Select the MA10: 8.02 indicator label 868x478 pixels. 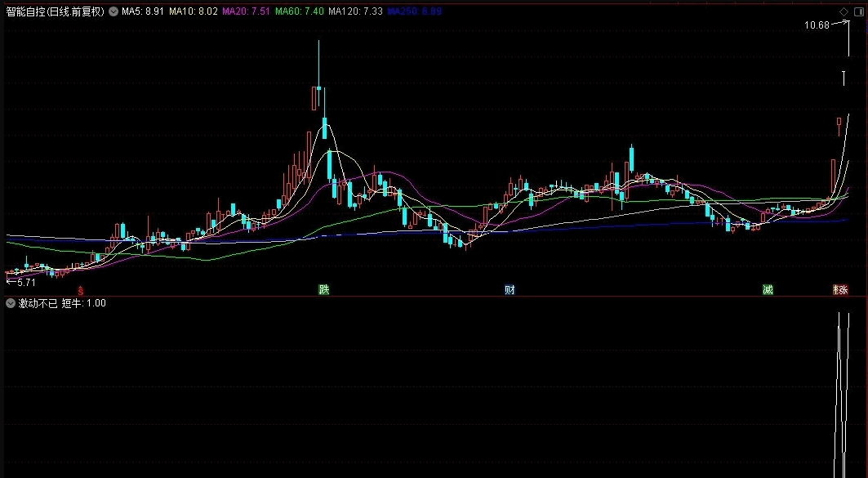tap(194, 11)
